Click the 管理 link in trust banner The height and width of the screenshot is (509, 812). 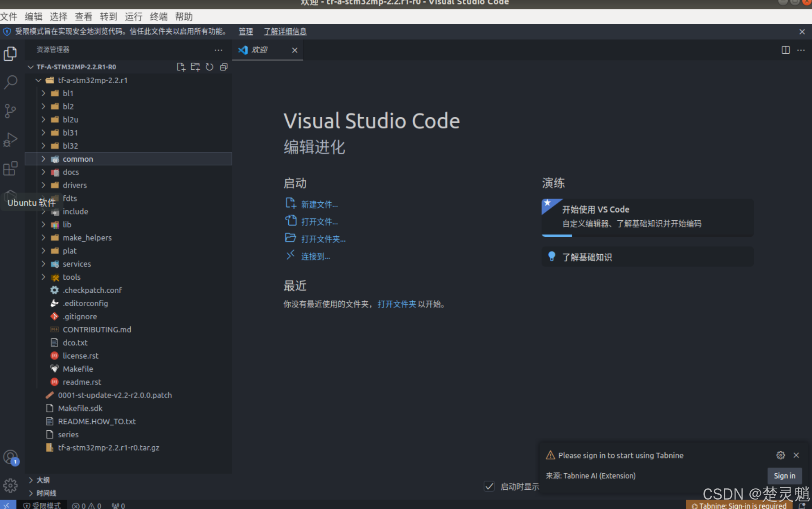246,32
